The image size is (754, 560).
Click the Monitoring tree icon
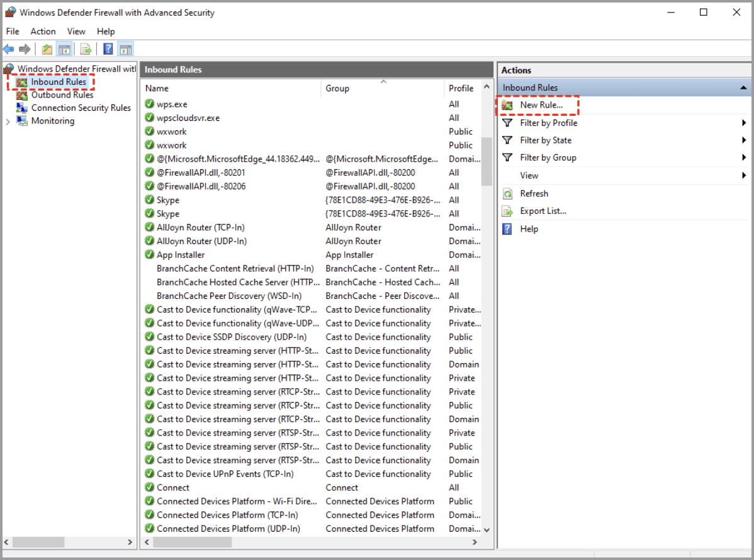[x=21, y=121]
